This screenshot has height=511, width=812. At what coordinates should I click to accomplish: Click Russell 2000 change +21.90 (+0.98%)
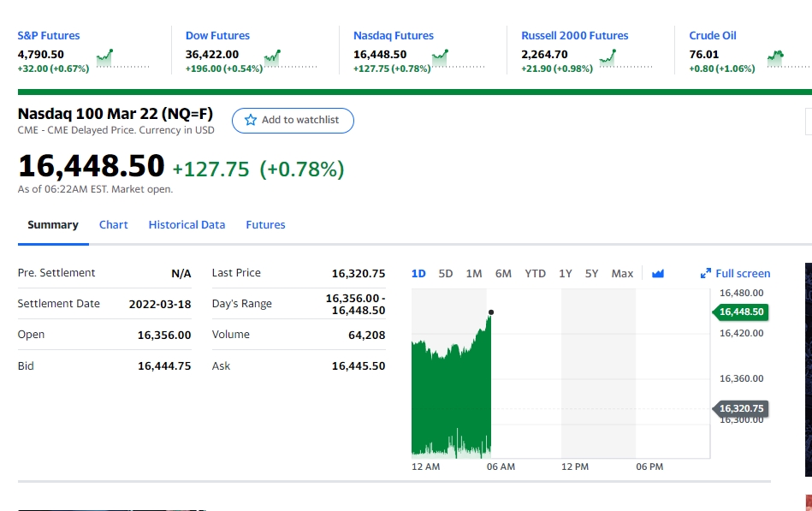(557, 68)
